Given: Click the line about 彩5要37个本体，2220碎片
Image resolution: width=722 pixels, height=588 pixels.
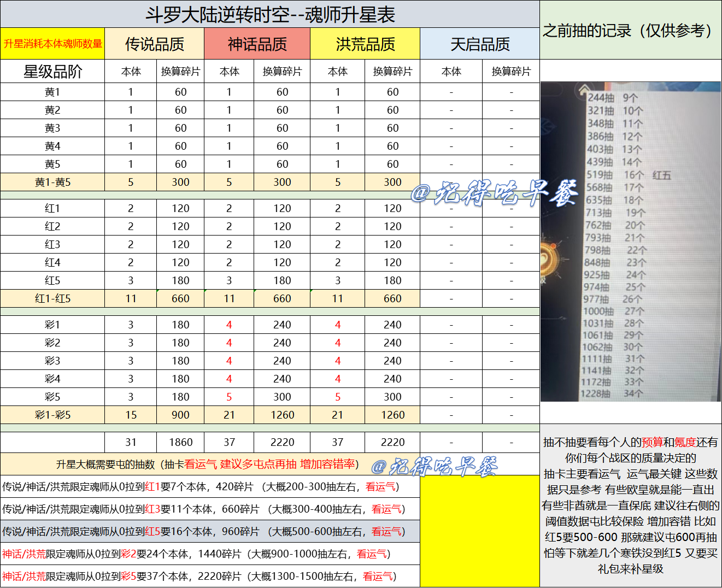Looking at the screenshot, I should 210,576.
